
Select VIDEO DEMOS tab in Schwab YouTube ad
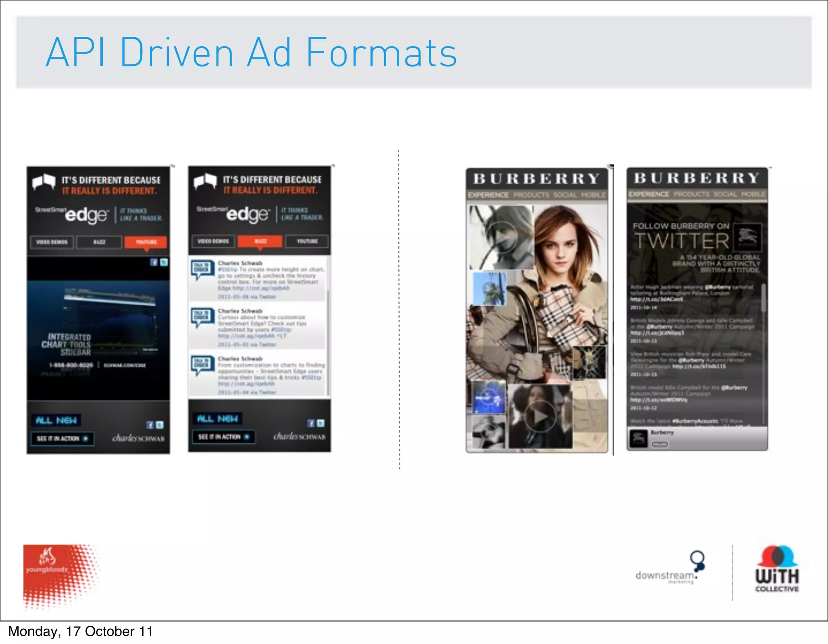click(52, 242)
